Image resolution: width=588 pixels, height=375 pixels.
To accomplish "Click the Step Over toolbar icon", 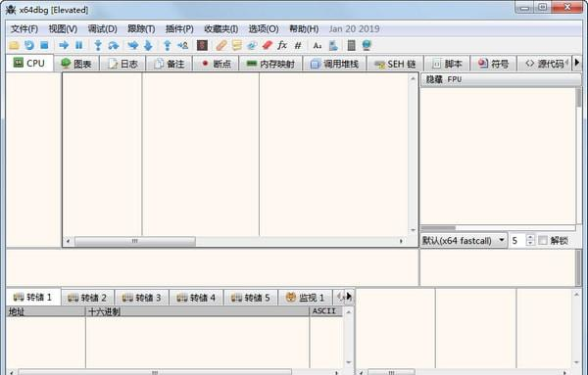I will click(x=114, y=46).
